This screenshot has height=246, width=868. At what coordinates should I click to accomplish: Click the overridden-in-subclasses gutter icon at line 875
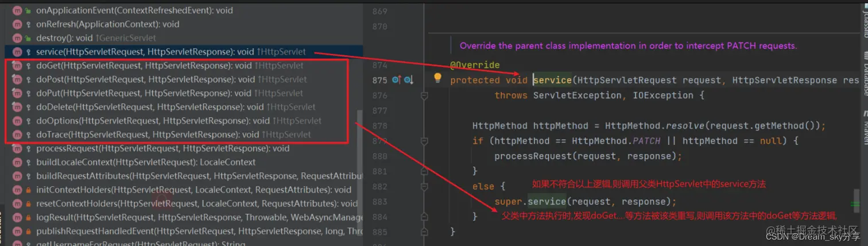[x=408, y=80]
